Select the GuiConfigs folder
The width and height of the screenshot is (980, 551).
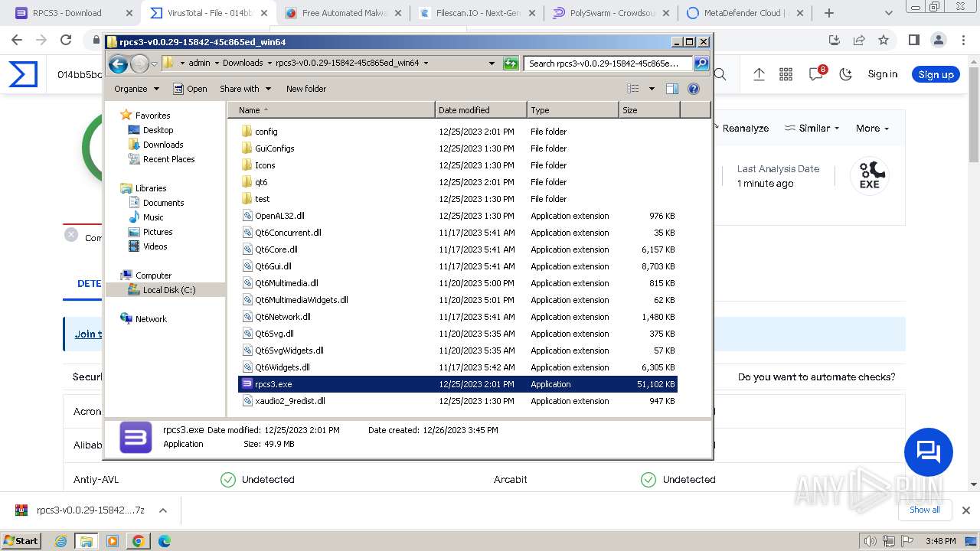274,148
